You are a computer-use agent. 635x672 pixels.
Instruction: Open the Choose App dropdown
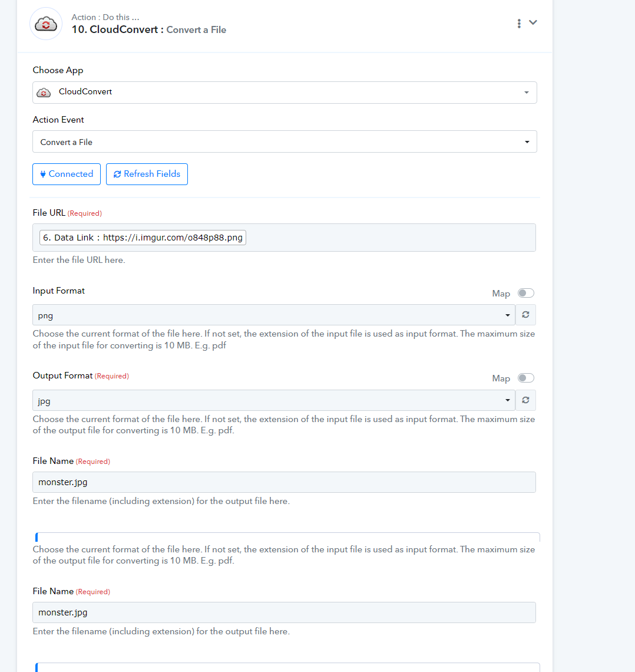(285, 93)
